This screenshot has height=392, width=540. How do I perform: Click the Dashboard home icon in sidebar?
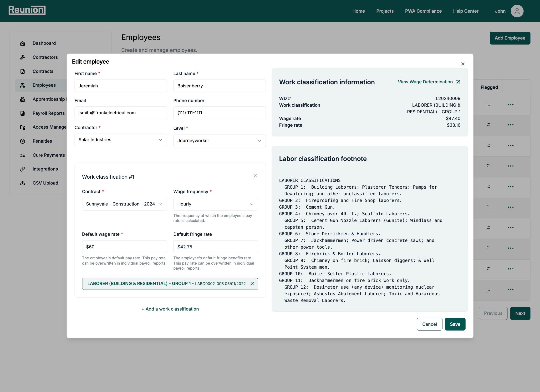pyautogui.click(x=23, y=43)
